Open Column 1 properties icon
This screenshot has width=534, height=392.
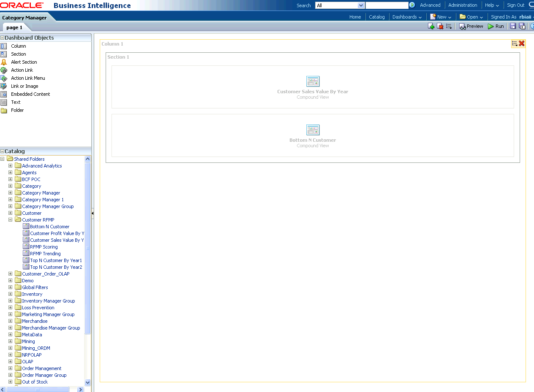point(515,43)
